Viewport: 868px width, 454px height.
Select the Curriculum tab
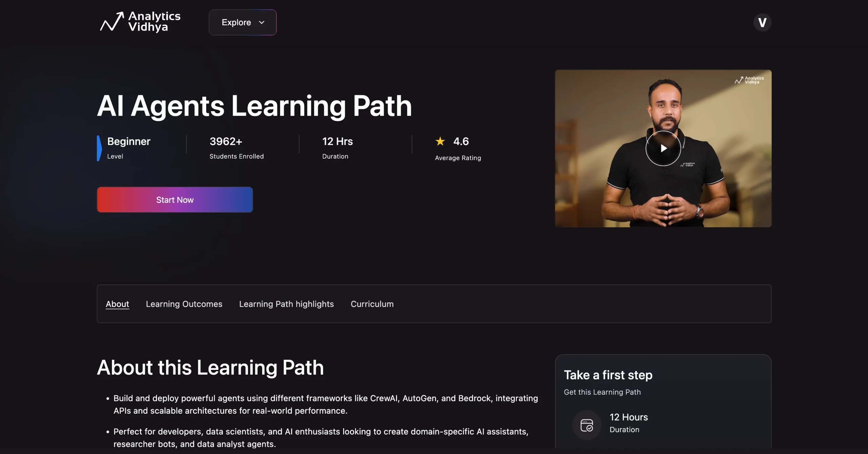point(372,304)
